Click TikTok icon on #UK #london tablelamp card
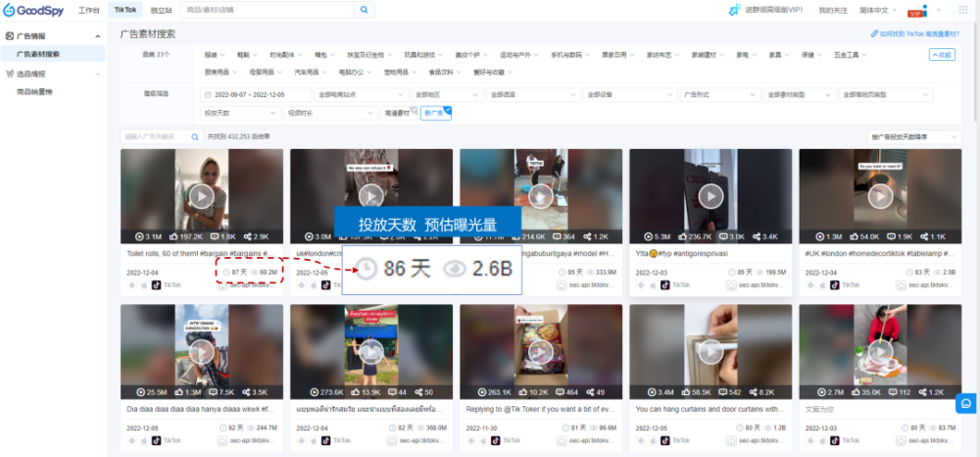Screen dimensions: 980x457 [x=834, y=284]
